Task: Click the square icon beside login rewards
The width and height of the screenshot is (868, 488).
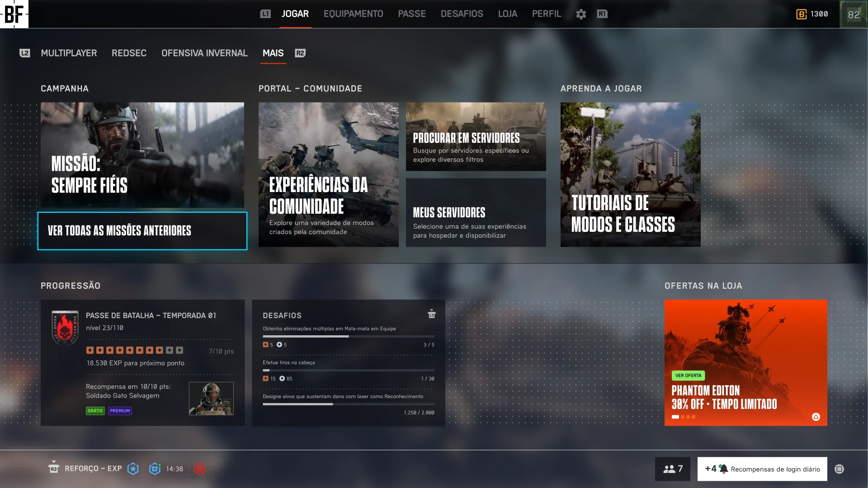Action: point(839,469)
